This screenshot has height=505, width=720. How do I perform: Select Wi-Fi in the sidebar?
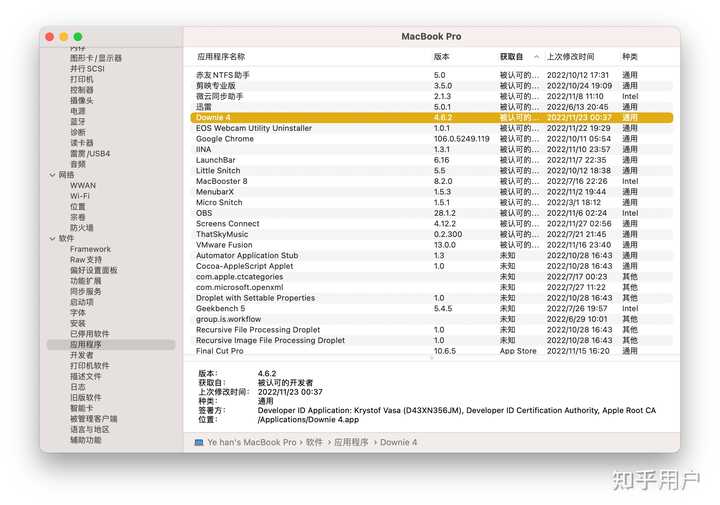(79, 196)
